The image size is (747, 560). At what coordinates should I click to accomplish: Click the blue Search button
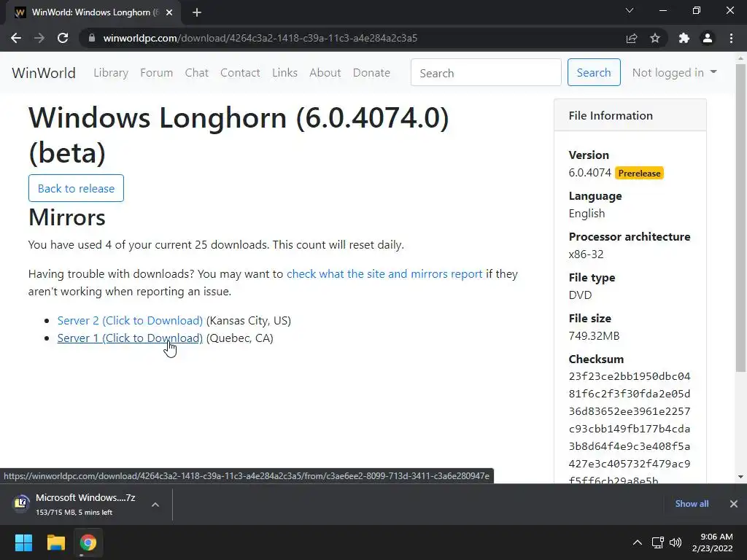coord(594,72)
